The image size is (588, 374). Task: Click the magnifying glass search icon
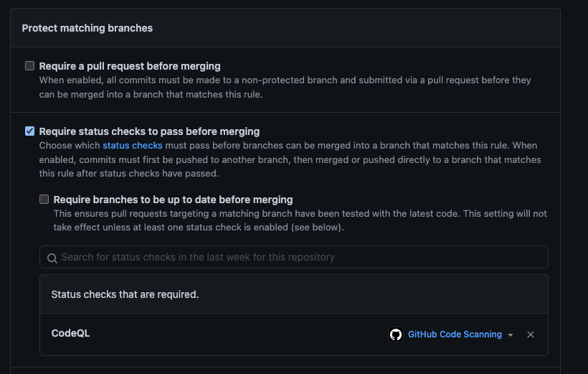pyautogui.click(x=52, y=257)
